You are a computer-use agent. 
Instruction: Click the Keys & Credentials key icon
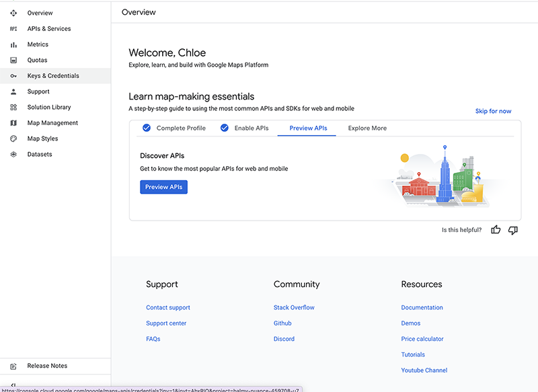13,76
